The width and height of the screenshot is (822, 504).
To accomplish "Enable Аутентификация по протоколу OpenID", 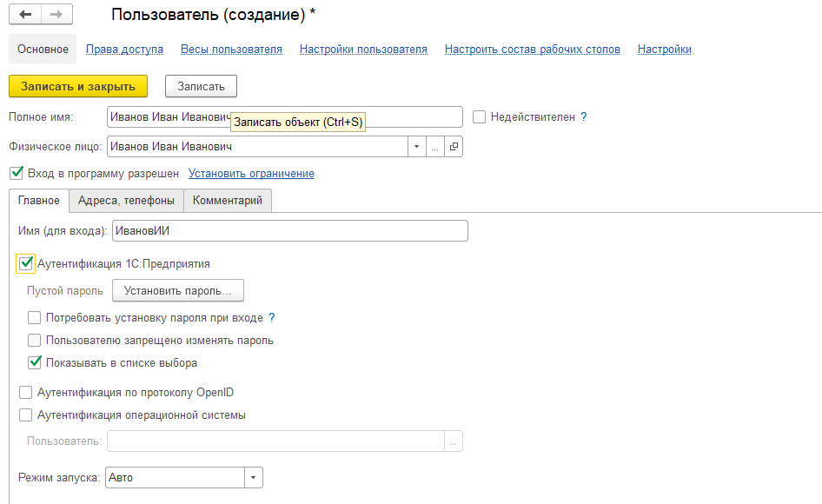I will point(26,392).
